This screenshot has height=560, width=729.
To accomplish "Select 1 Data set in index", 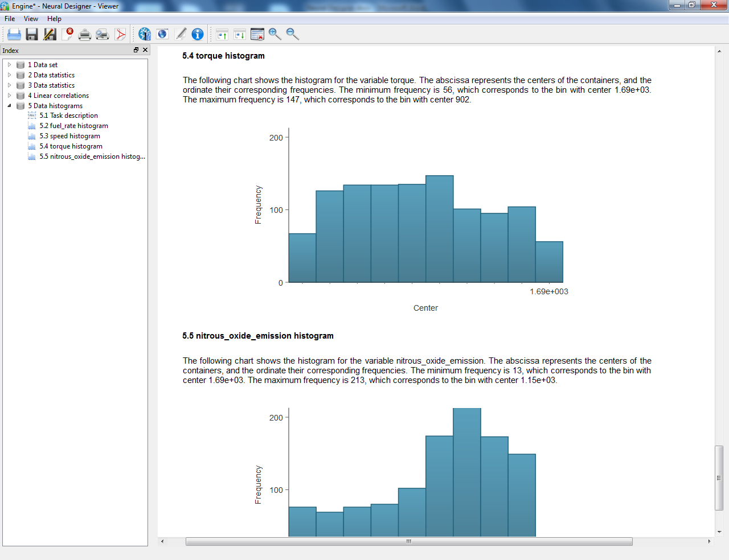I will coord(43,65).
